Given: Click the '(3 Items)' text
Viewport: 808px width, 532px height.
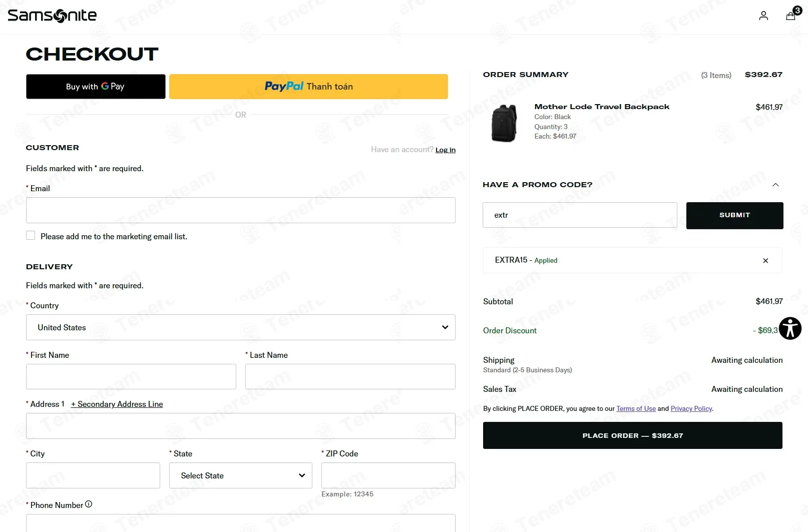Looking at the screenshot, I should (x=716, y=75).
